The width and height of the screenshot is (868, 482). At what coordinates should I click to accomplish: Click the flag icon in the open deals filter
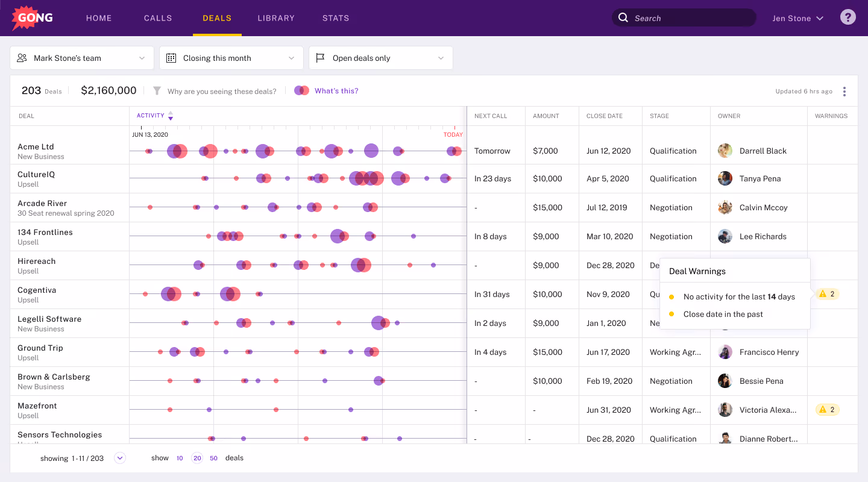321,57
